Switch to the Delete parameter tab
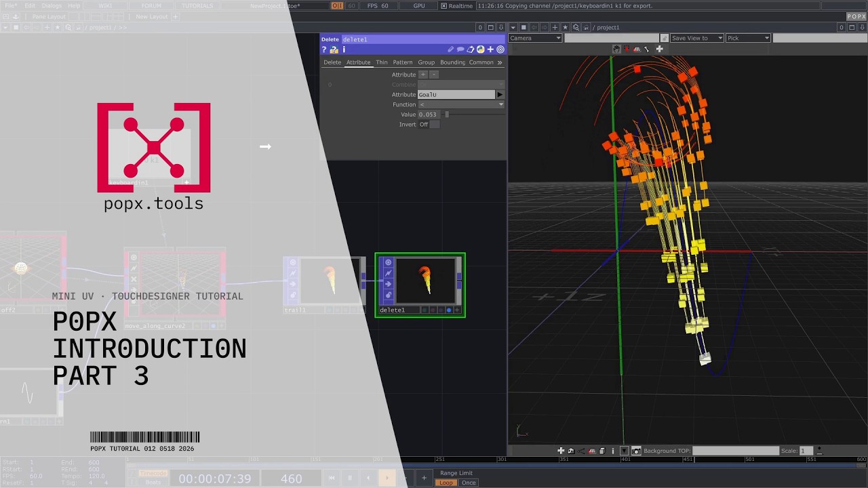This screenshot has height=488, width=868. point(332,62)
